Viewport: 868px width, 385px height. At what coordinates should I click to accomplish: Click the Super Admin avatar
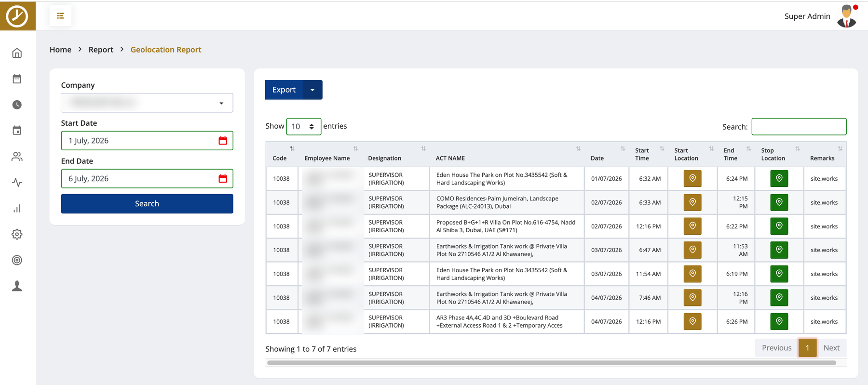(x=847, y=16)
